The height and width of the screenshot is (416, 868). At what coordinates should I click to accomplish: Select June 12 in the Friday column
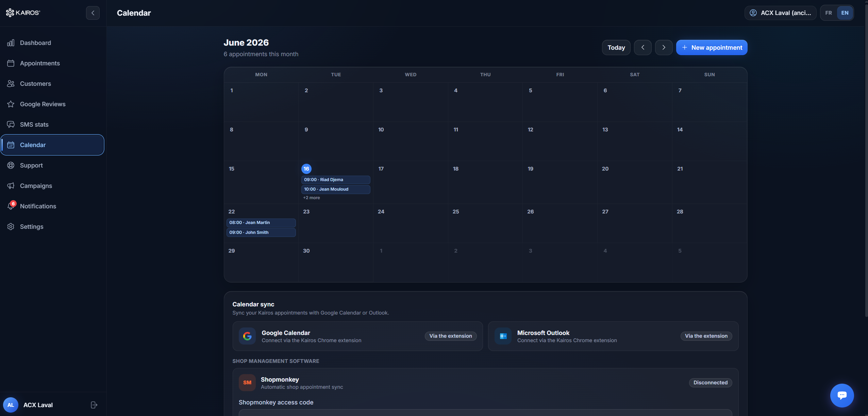tap(560, 141)
